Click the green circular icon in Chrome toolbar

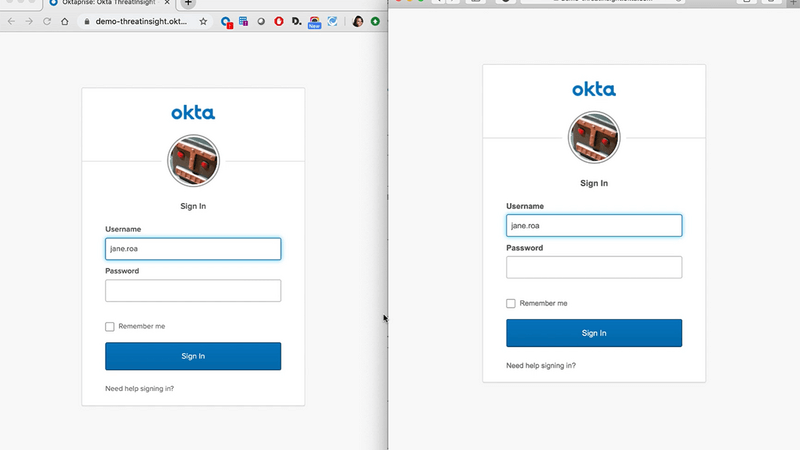click(x=375, y=21)
